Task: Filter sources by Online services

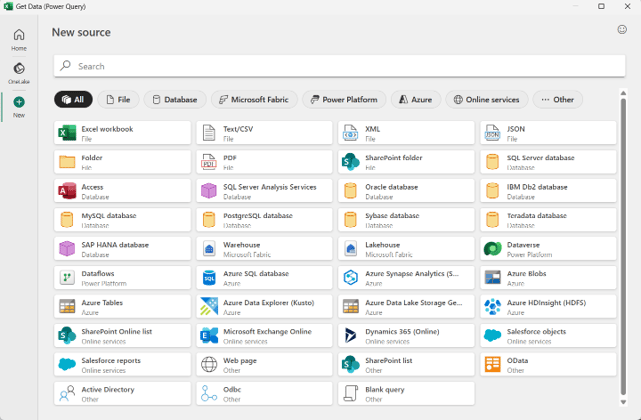Action: [487, 99]
